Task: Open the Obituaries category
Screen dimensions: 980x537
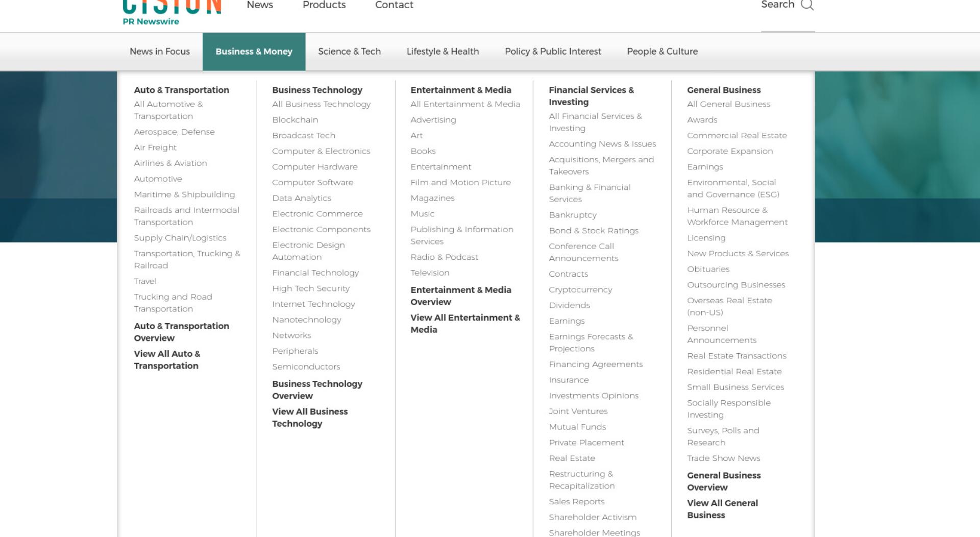Action: point(708,270)
